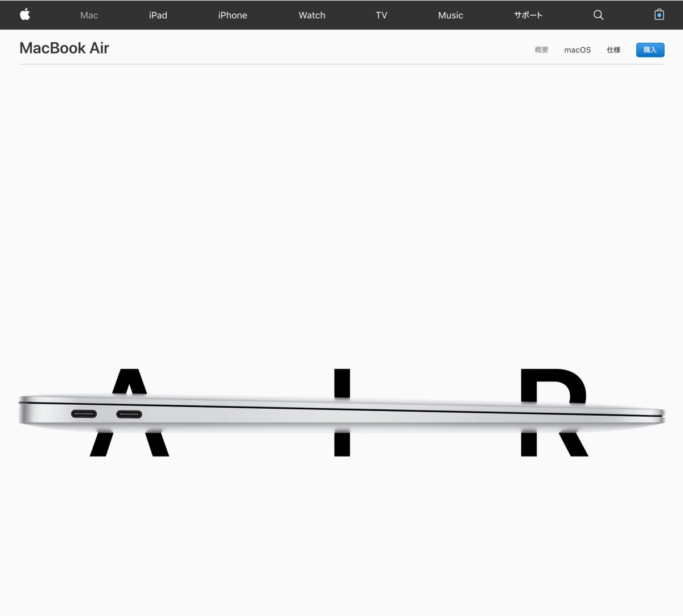
Task: Select iPhone in the navigation bar
Action: pyautogui.click(x=232, y=15)
